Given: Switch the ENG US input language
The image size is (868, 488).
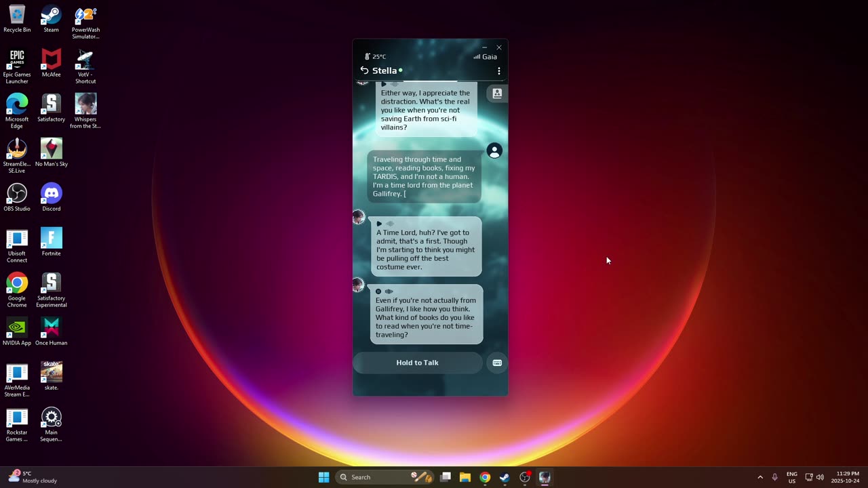Looking at the screenshot, I should 792,477.
